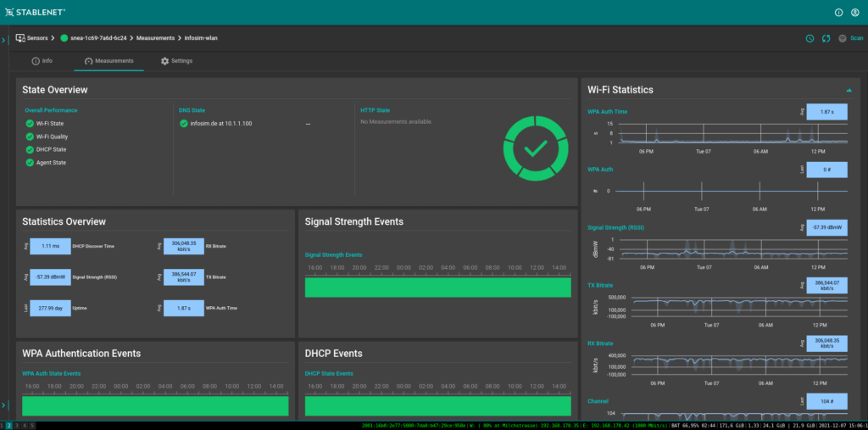The image size is (868, 430).
Task: Switch to the Info tab
Action: 42,61
